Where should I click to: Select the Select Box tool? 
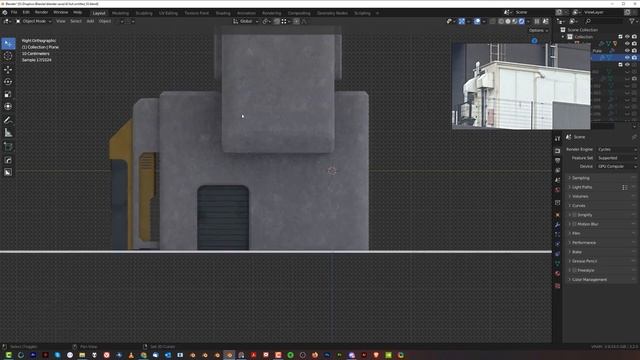(x=8, y=44)
